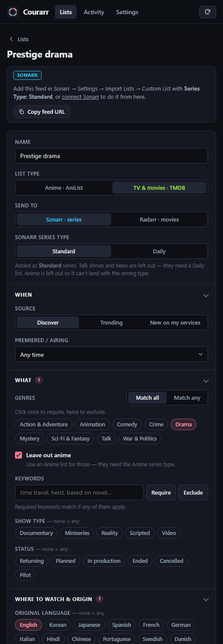Select Miniseries show type

pyautogui.click(x=77, y=533)
